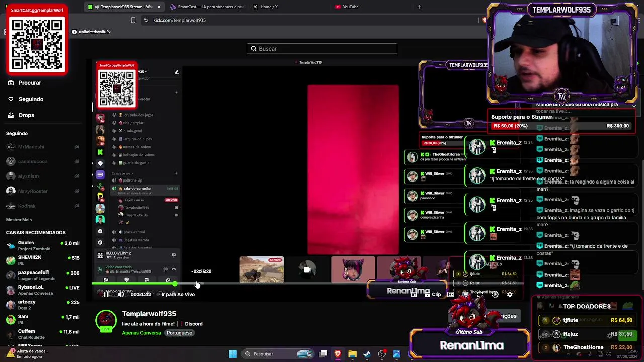644x362 pixels.
Task: Open the Drops sidebar item
Action: [26, 115]
